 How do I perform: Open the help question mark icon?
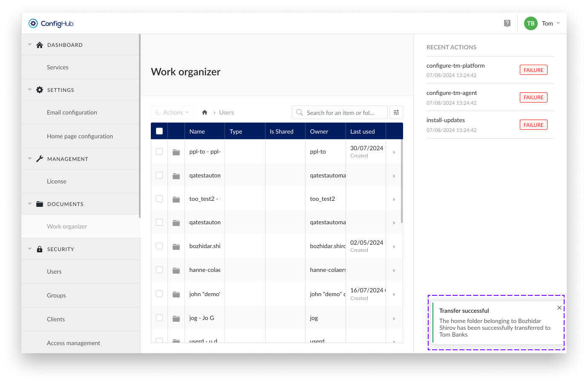tap(507, 23)
